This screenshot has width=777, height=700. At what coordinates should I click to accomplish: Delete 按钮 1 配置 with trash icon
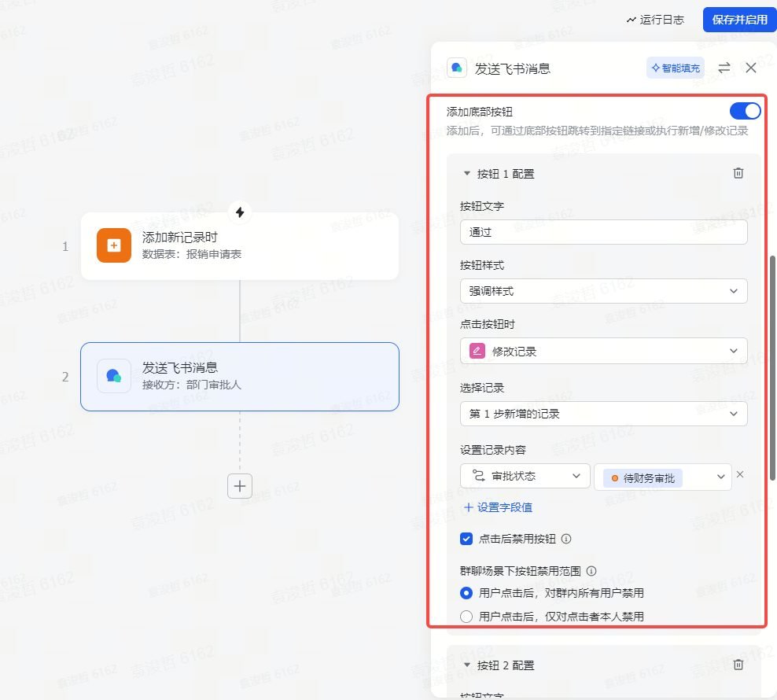point(738,173)
